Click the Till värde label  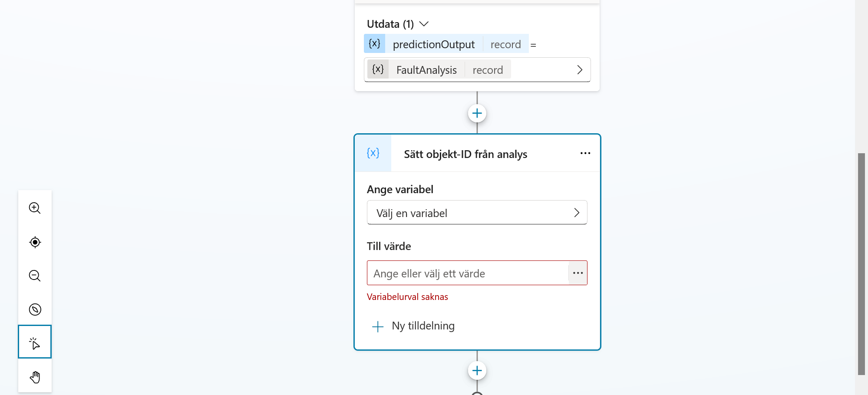coord(389,247)
